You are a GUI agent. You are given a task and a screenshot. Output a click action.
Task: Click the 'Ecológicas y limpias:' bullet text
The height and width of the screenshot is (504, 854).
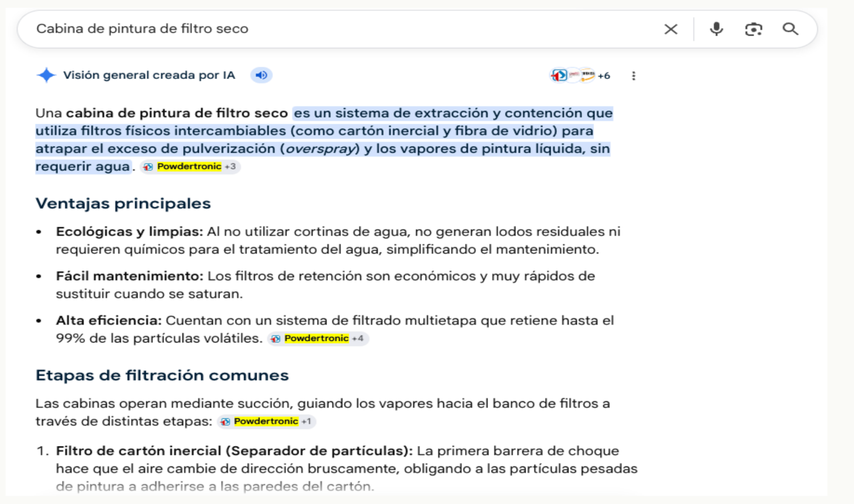point(130,231)
